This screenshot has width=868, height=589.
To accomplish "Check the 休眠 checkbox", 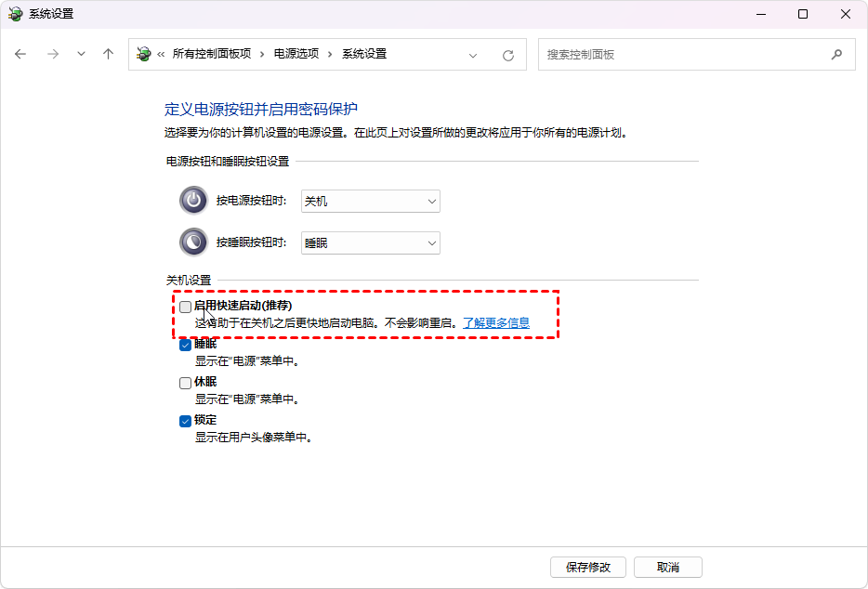I will tap(186, 383).
